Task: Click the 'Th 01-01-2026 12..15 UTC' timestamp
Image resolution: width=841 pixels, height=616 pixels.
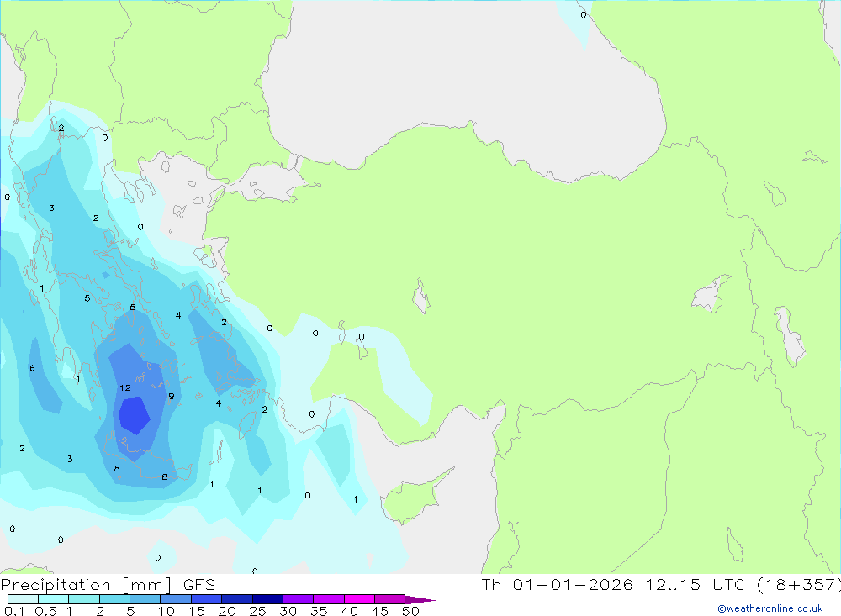Action: point(616,584)
